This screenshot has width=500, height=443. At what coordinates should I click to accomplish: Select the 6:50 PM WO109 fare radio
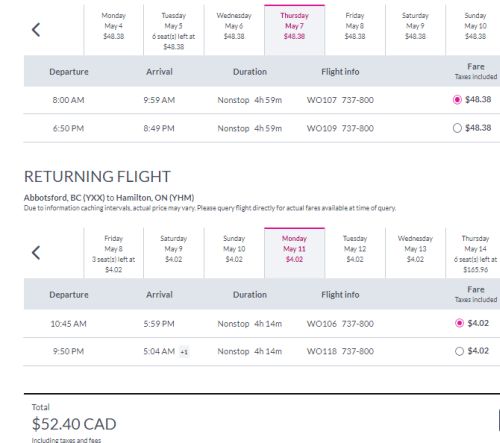(457, 128)
